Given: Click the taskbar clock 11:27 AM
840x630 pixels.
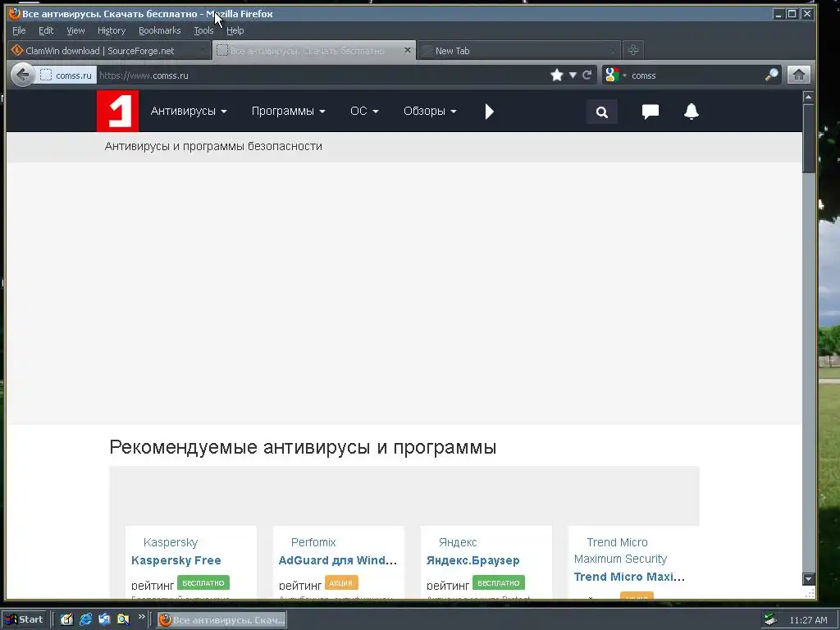Looking at the screenshot, I should 808,620.
